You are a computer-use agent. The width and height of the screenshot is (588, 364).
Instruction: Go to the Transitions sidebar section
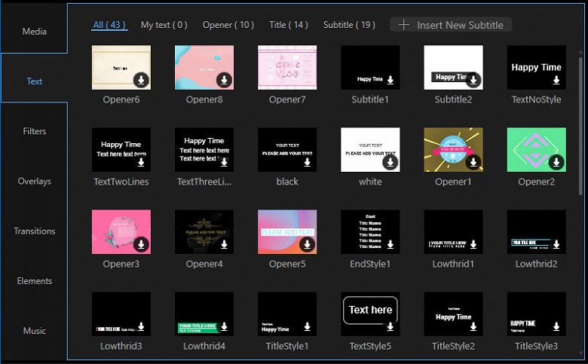[34, 231]
